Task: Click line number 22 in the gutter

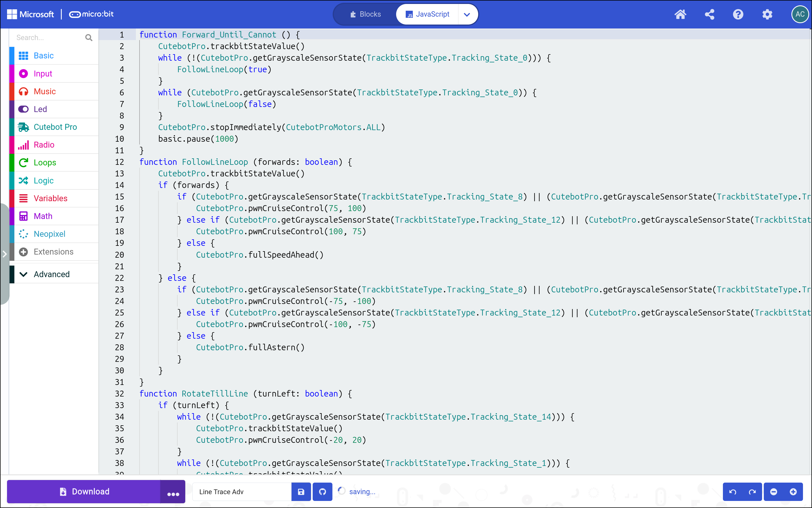Action: coord(120,278)
